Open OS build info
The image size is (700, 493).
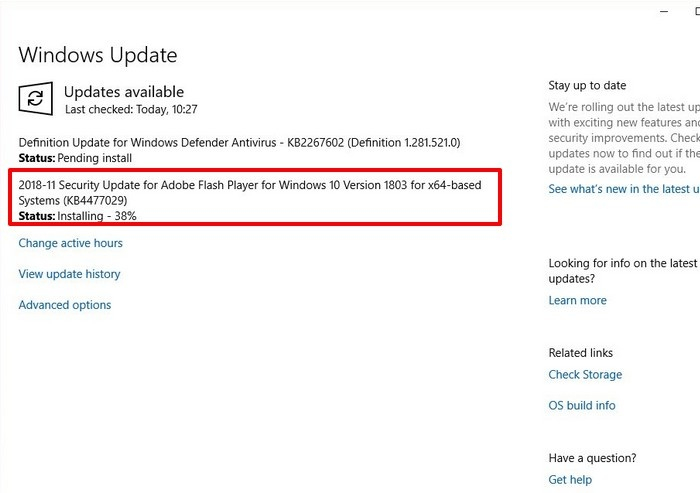coord(582,405)
